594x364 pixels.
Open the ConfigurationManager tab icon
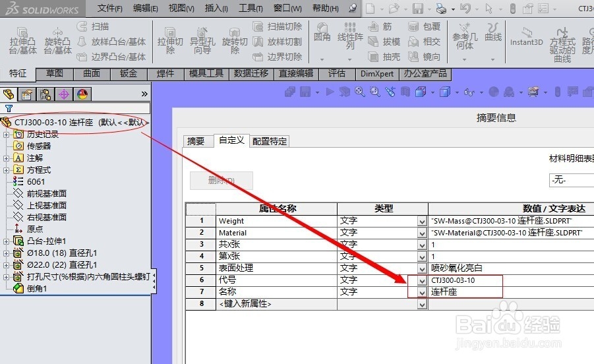click(x=45, y=94)
